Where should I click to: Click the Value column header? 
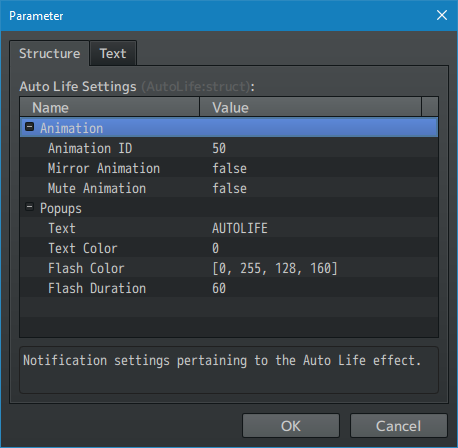tap(310, 107)
